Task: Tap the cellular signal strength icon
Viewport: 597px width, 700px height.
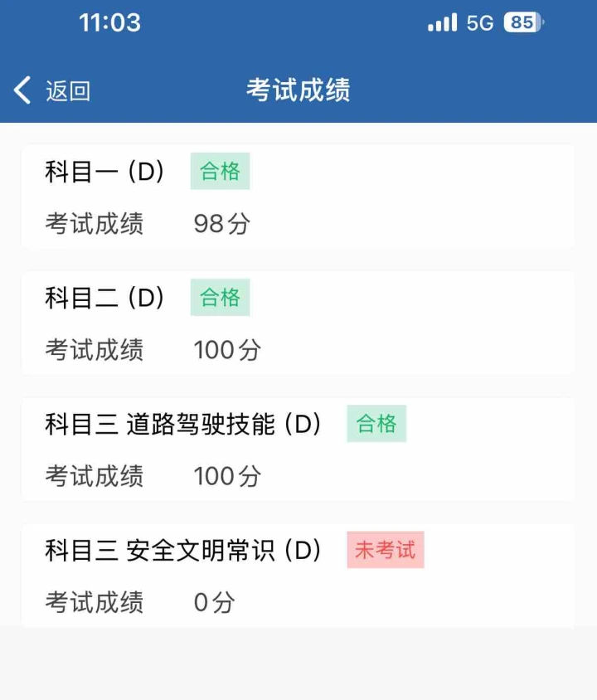Action: (442, 22)
